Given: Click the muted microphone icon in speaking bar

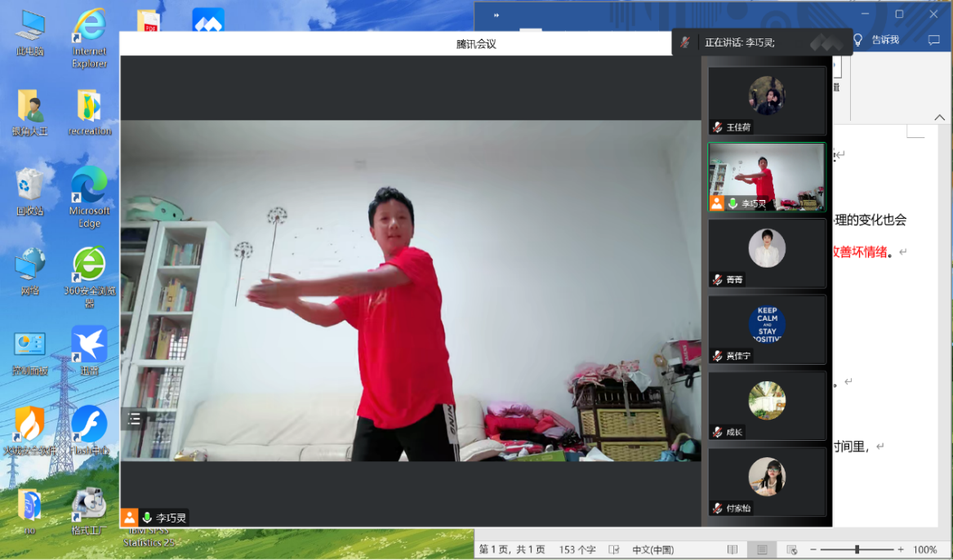Looking at the screenshot, I should 685,42.
